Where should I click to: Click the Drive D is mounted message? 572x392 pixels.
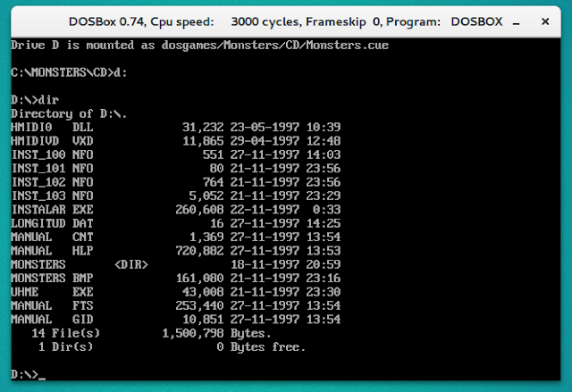coord(200,46)
